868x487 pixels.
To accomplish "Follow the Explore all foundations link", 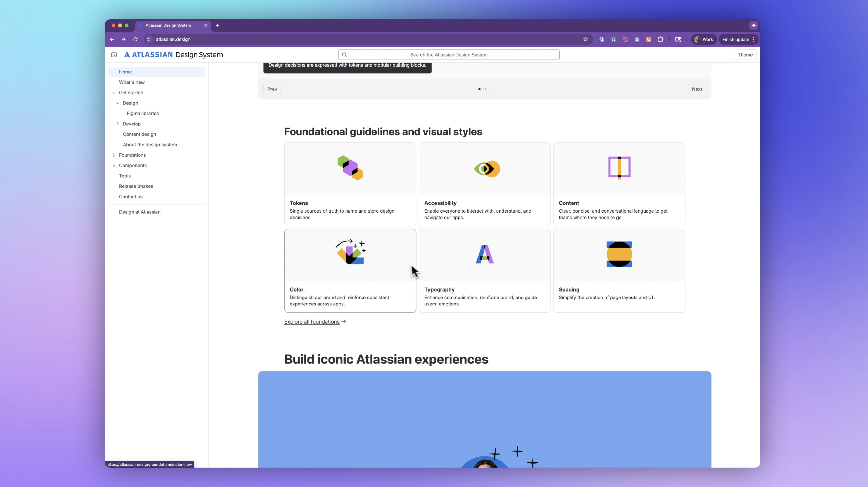I will point(312,322).
